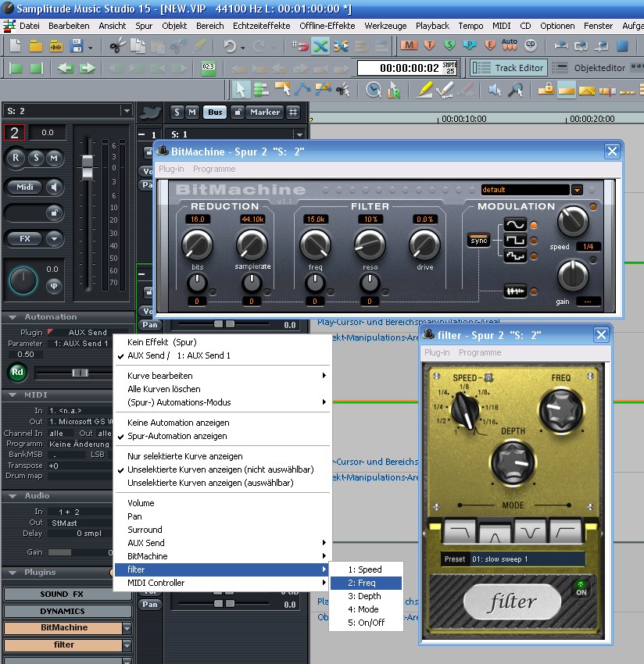The width and height of the screenshot is (644, 664).
Task: Choose the square wave shape in BitMachine modulation
Action: tap(515, 241)
